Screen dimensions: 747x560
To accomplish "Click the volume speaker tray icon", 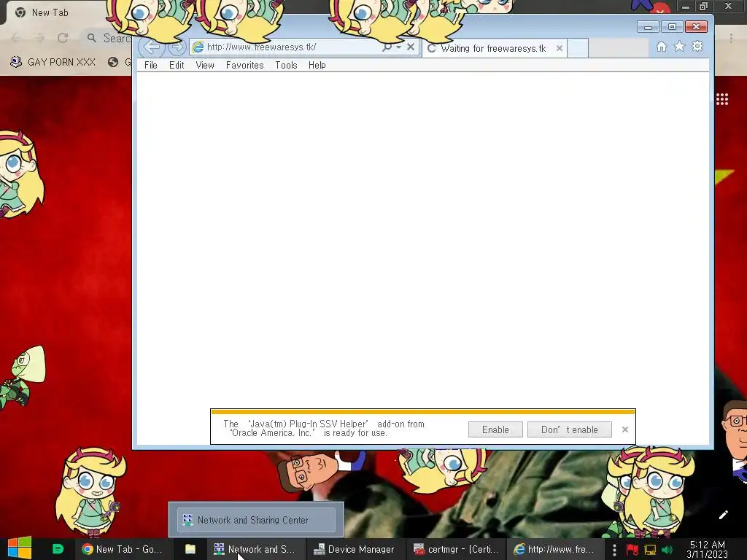I will (x=667, y=550).
